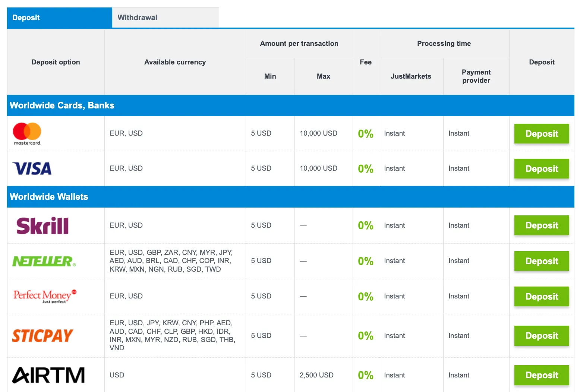
Task: Click the Mastercard 10,000 USD max amount
Action: tap(318, 133)
